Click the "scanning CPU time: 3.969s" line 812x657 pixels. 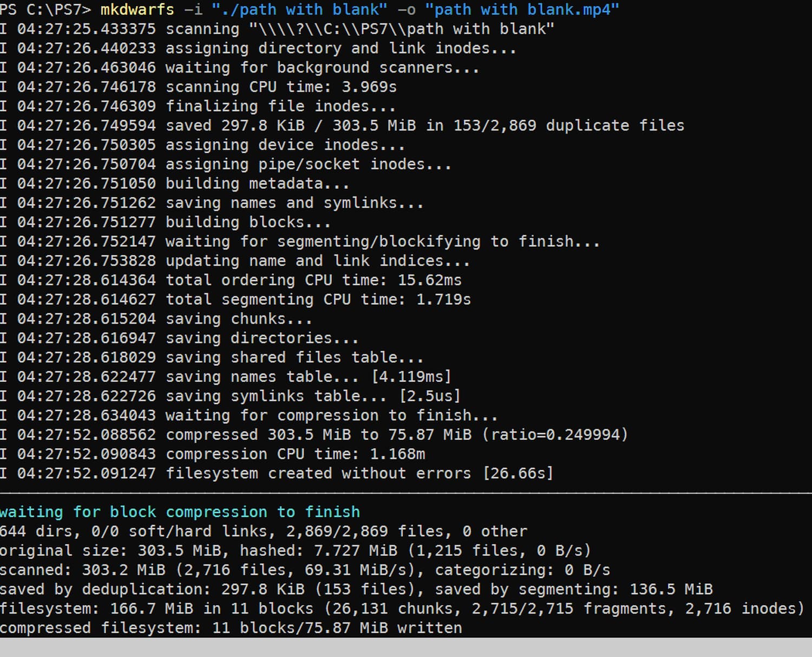coord(281,87)
